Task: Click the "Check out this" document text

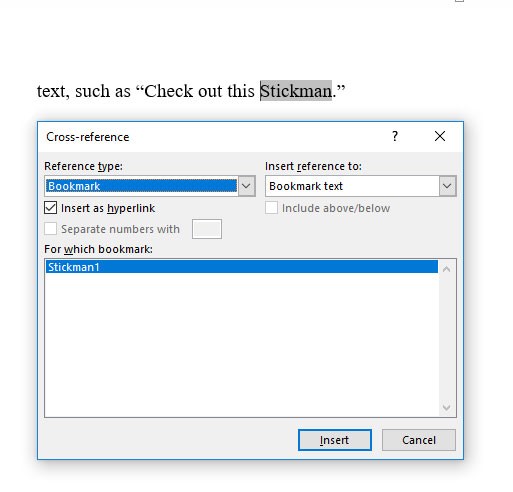Action: click(x=199, y=91)
